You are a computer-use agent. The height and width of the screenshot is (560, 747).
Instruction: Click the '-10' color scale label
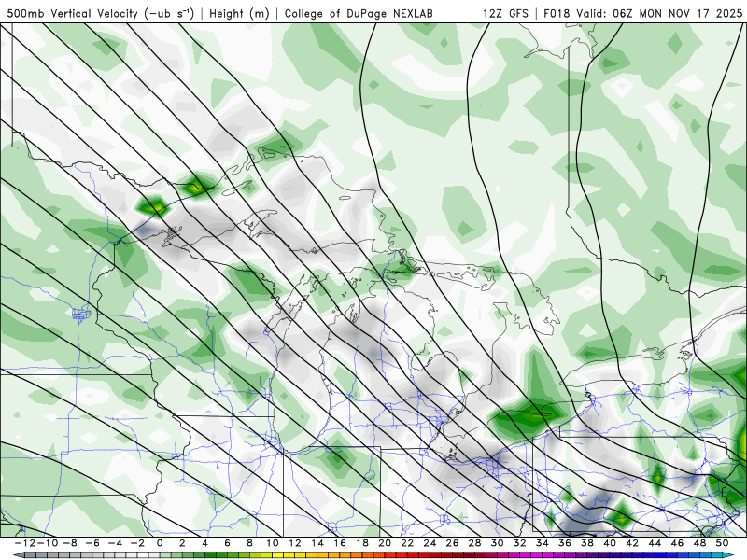48,543
